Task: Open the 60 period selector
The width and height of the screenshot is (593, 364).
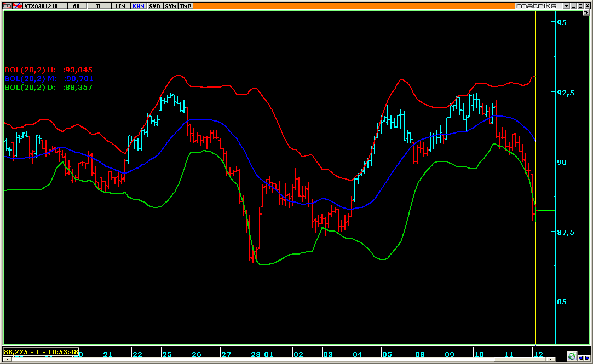Action: (x=76, y=6)
